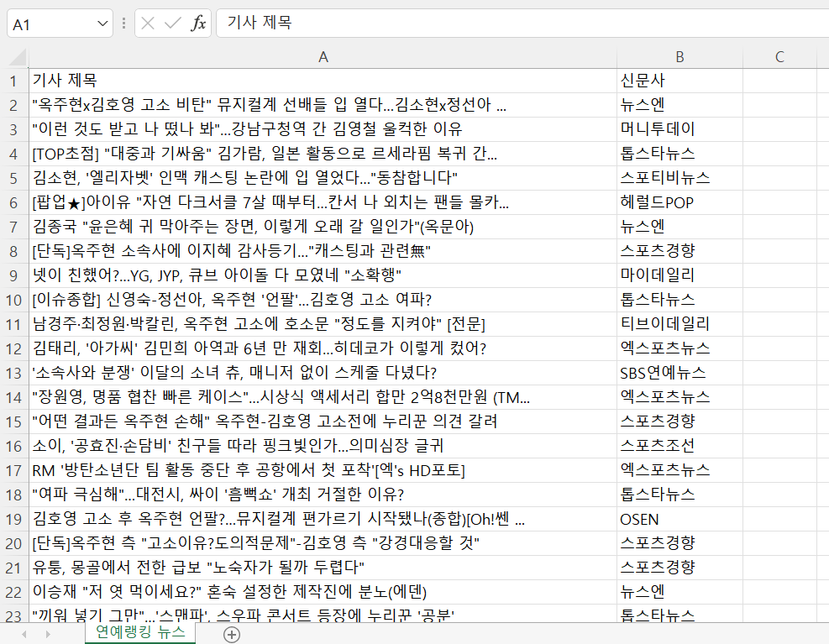The width and height of the screenshot is (829, 644).
Task: Select row 12 header
Action: [x=13, y=349]
